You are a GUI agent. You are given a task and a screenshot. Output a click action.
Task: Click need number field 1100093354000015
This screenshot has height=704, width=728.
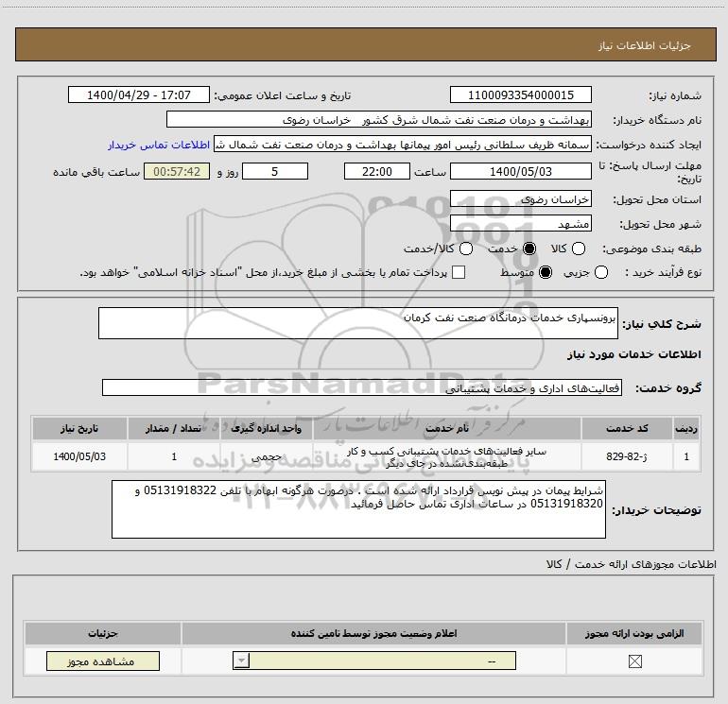[x=520, y=94]
